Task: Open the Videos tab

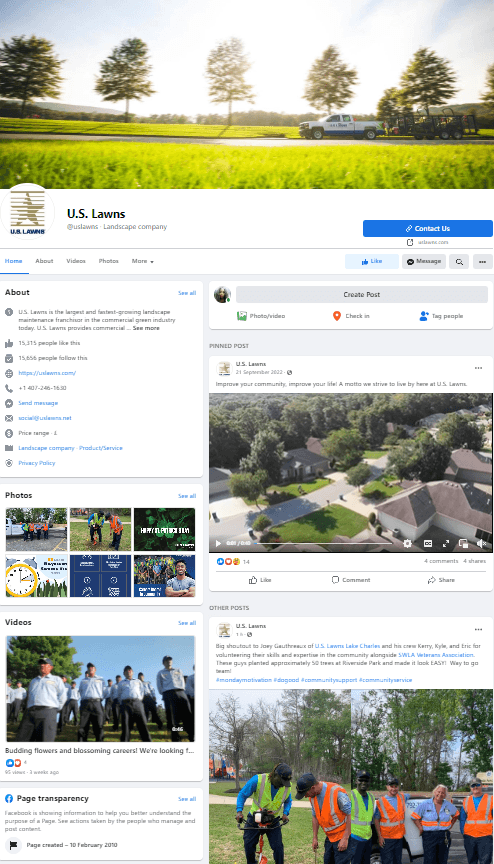Action: (76, 261)
